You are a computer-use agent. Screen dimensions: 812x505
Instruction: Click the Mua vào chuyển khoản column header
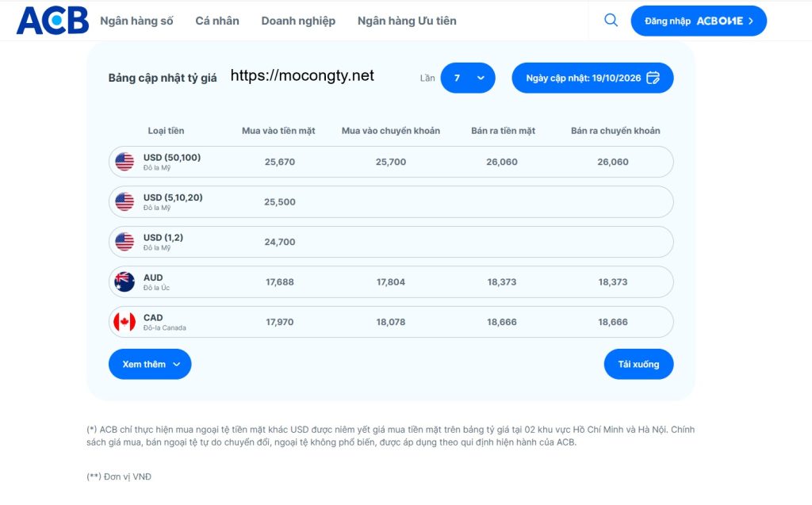(x=391, y=131)
